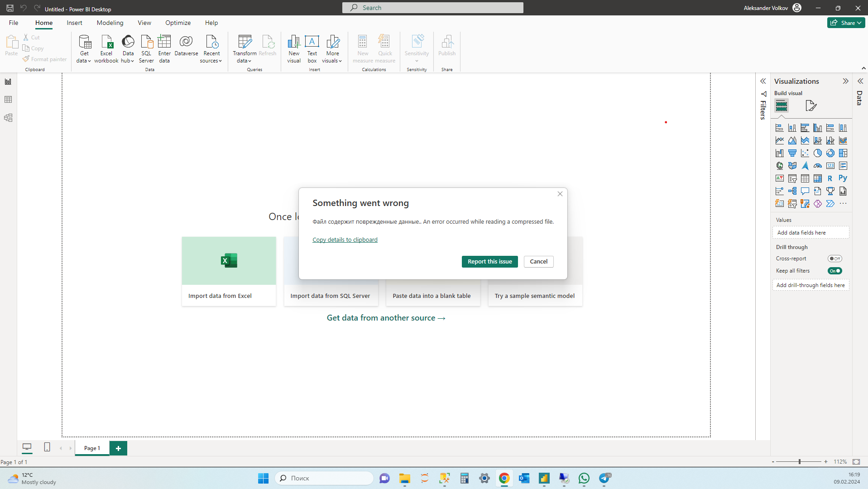Select the line chart visual
This screenshot has width=868, height=489.
tap(779, 140)
